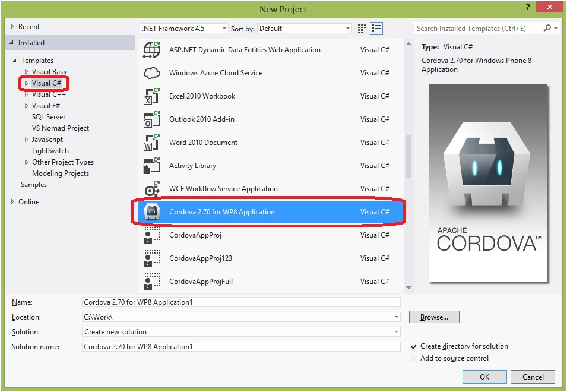
Task: Expand the JavaScript node arrow
Action: [26, 140]
